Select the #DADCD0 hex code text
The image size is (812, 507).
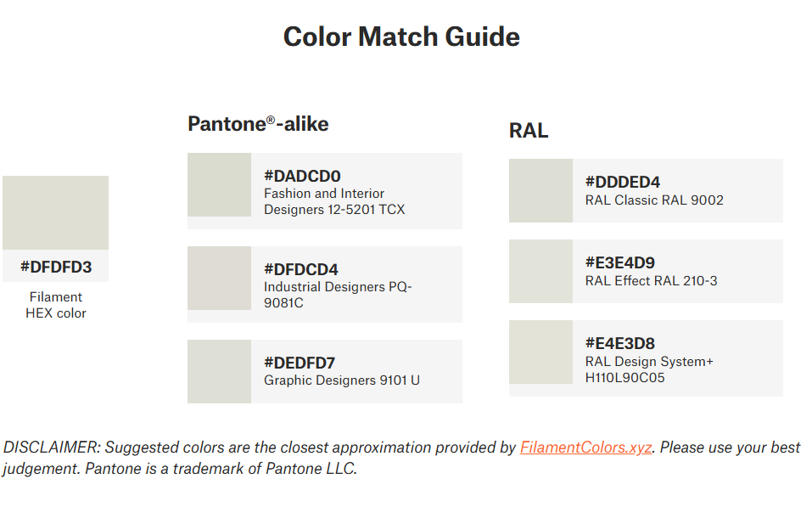tap(302, 177)
